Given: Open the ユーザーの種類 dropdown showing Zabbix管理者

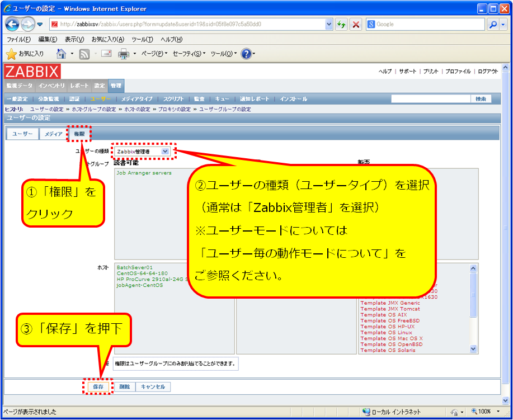Looking at the screenshot, I should [142, 152].
